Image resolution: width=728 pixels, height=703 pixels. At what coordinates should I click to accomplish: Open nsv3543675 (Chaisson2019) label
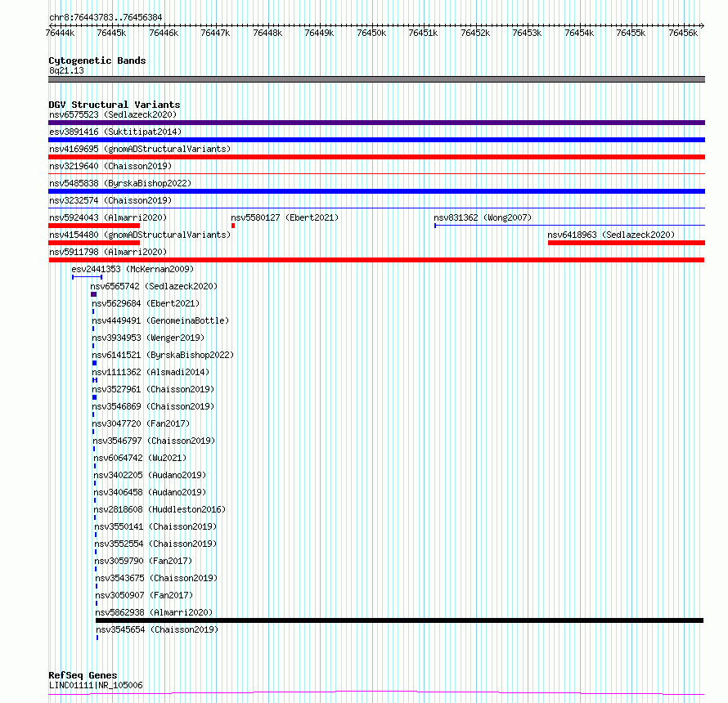click(156, 578)
